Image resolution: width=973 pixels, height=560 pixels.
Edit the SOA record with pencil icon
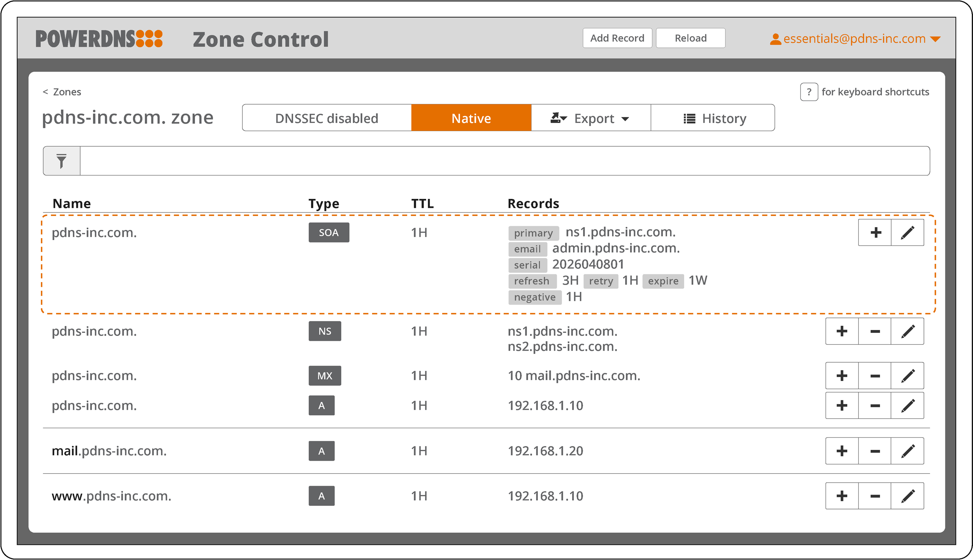click(907, 233)
